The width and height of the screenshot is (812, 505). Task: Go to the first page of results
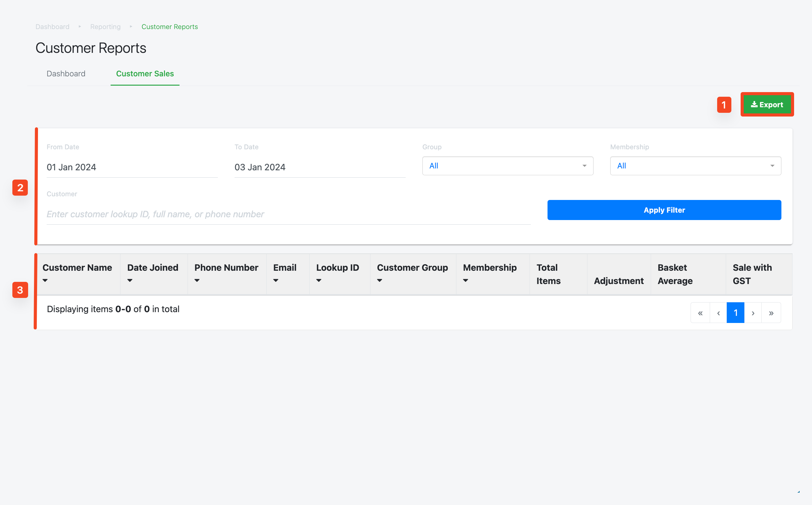[700, 313]
